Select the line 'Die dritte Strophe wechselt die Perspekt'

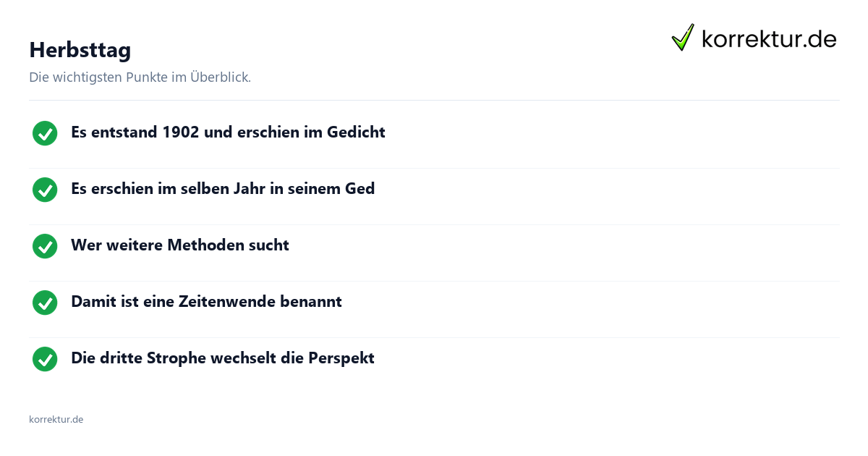click(223, 358)
